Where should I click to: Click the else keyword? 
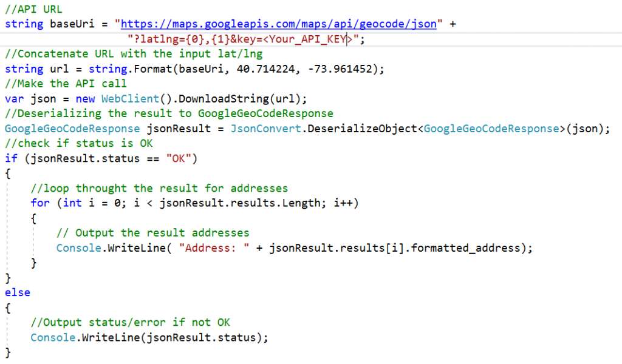pyautogui.click(x=17, y=292)
